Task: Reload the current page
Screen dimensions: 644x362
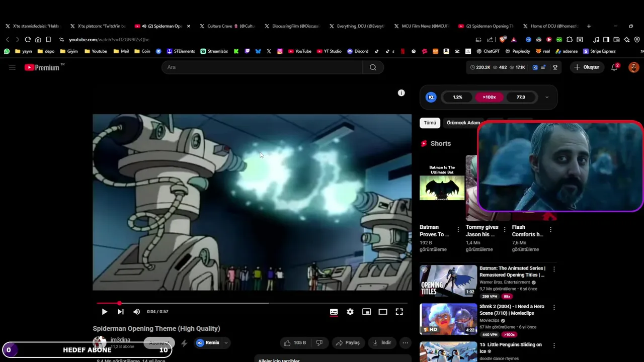Action: (28, 40)
